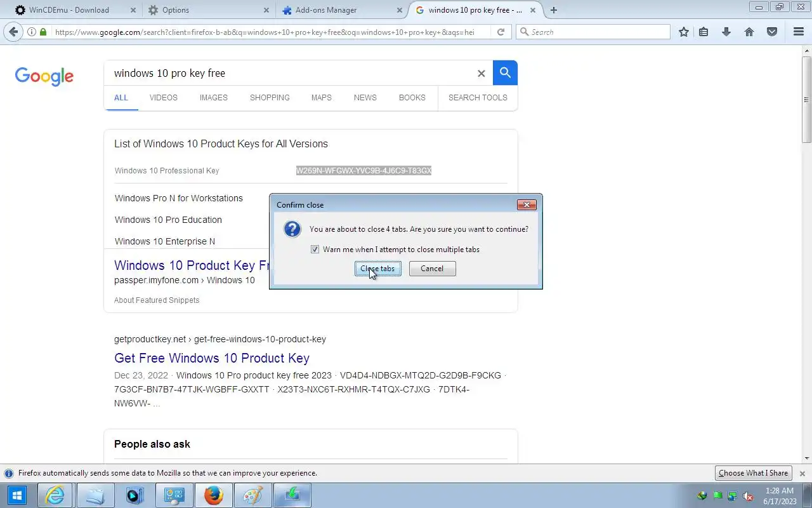Click Windows Pro N for Workstations row
The image size is (812, 508).
tap(179, 198)
